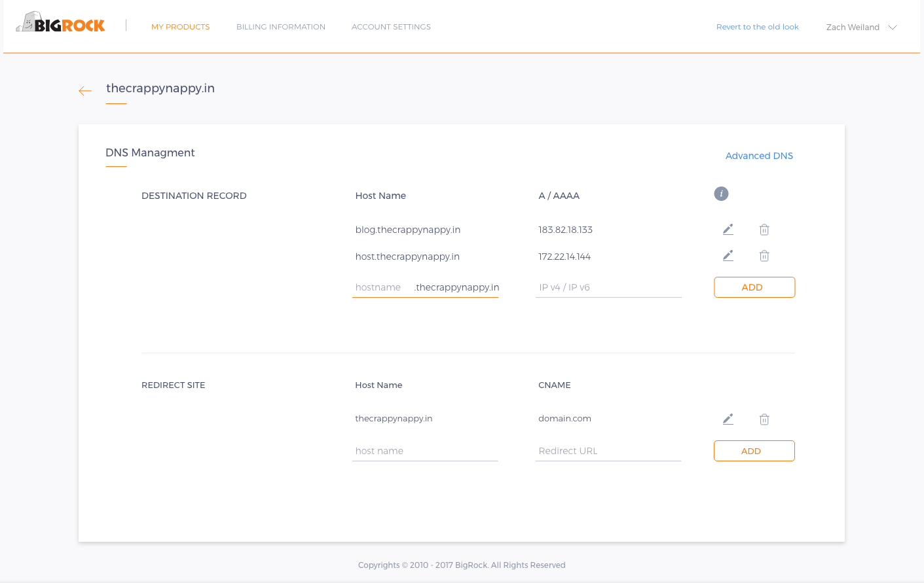Delete the blog.thecrappynappy.in record

pyautogui.click(x=764, y=230)
